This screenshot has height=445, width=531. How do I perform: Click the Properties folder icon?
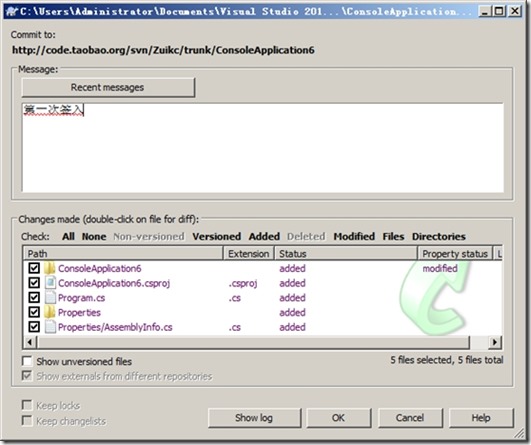click(50, 312)
